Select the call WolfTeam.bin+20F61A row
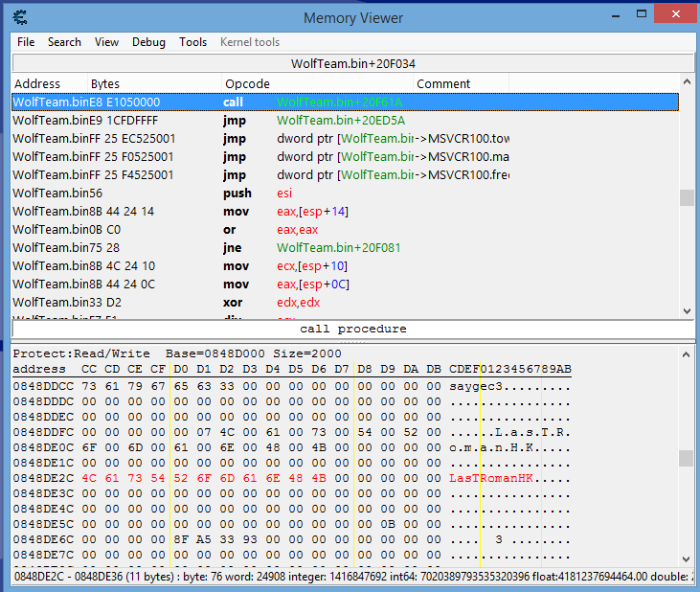 pyautogui.click(x=345, y=102)
